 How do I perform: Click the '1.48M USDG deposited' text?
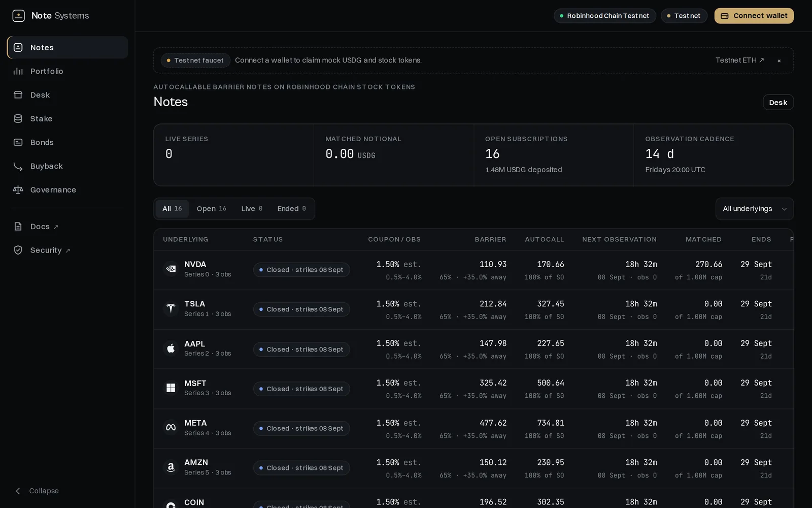click(x=524, y=170)
